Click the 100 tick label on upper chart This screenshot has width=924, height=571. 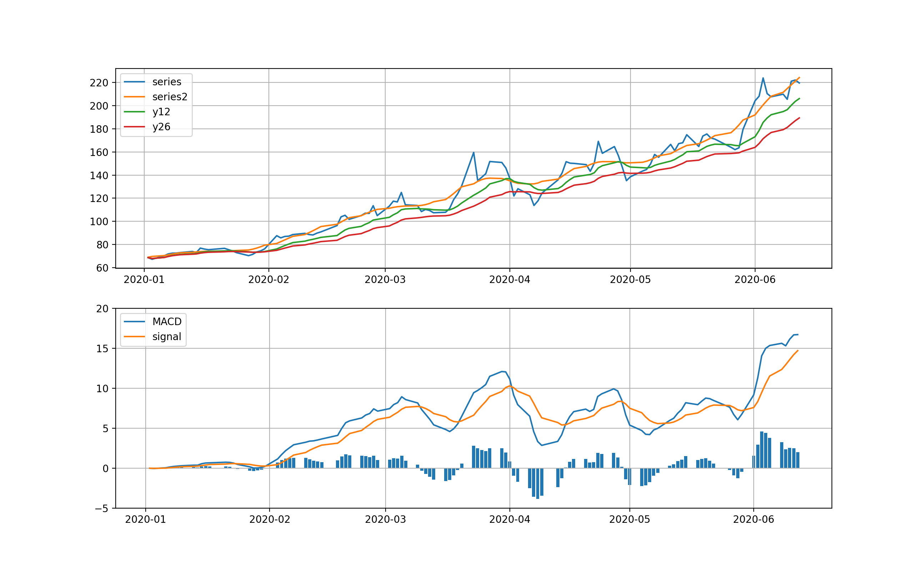99,222
